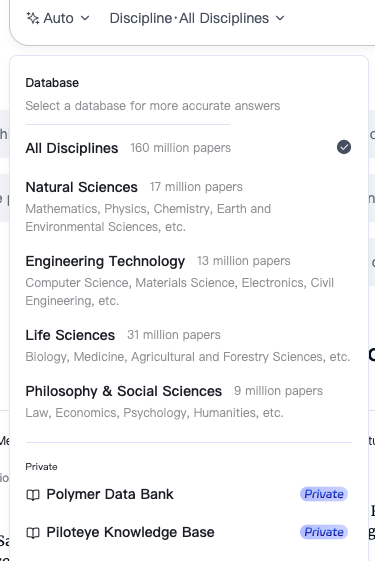The width and height of the screenshot is (375, 561).
Task: Click the Engineering Technology description text
Action: pyautogui.click(x=179, y=292)
